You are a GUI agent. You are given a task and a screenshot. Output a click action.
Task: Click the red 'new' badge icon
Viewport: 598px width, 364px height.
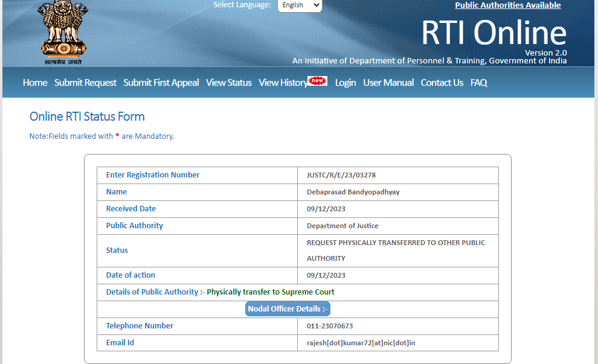[318, 81]
